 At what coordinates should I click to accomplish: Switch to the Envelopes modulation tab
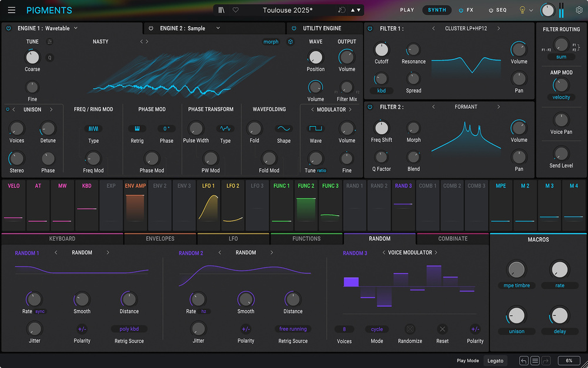pos(160,239)
